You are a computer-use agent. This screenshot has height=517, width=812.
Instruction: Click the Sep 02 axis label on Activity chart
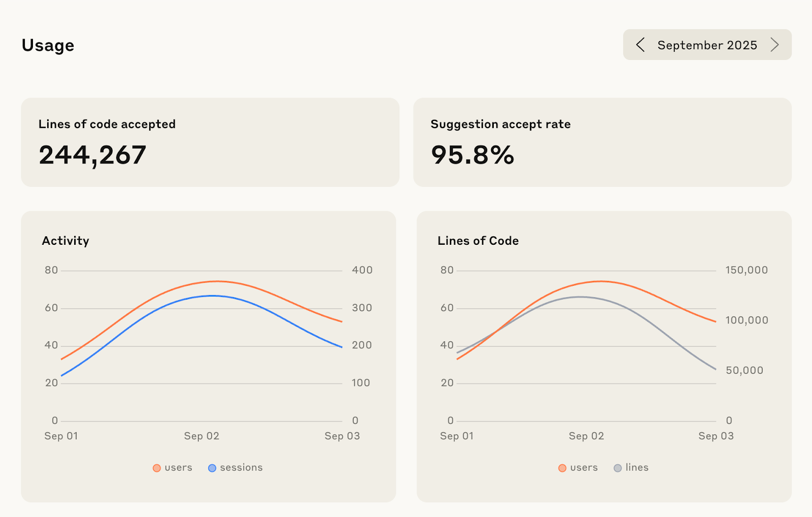pos(201,436)
